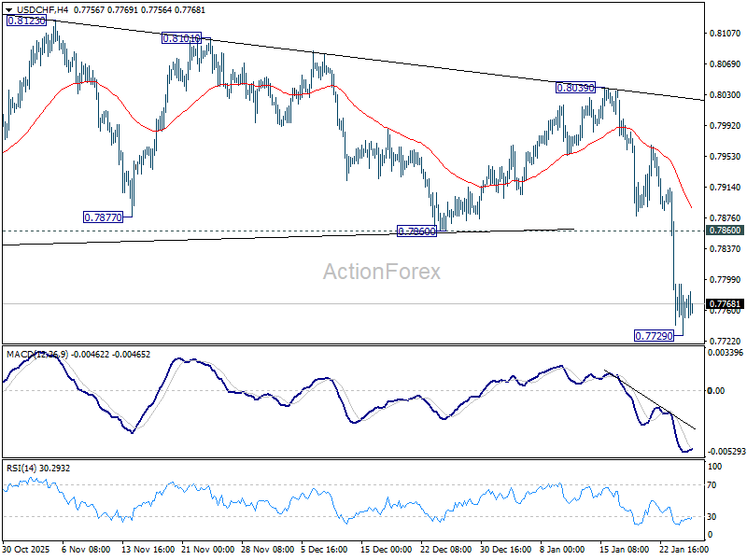Click the MACD -0.005293 scale value
747x560 pixels.
pyautogui.click(x=726, y=451)
